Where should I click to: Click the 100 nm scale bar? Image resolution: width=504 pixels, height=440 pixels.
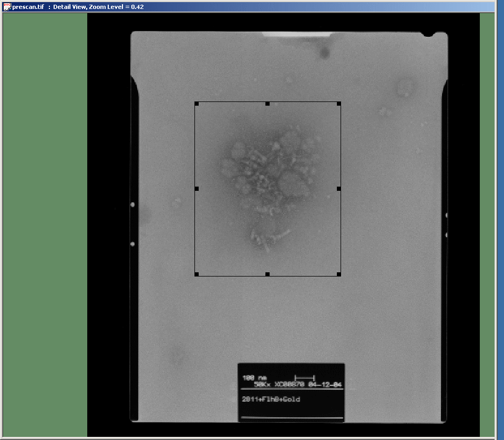click(304, 377)
